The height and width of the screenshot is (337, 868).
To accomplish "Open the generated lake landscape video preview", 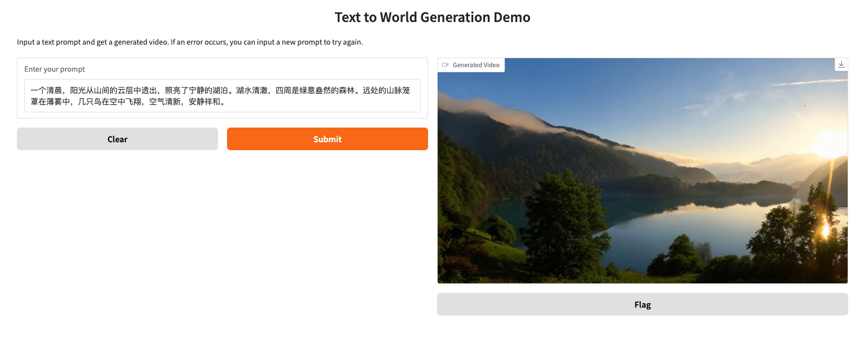I will [642, 170].
